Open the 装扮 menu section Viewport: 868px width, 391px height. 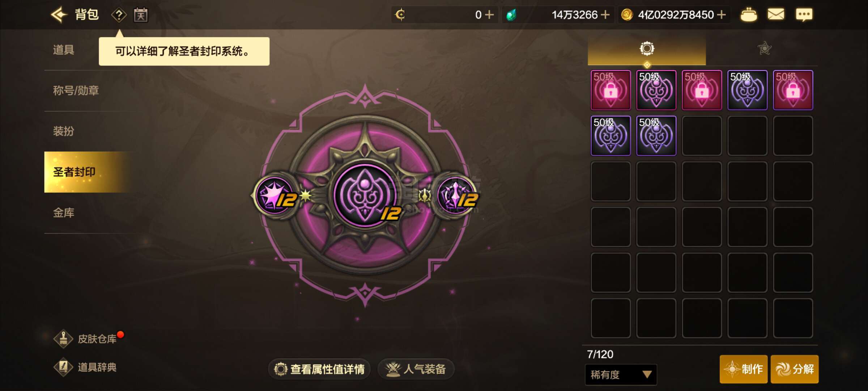coord(64,131)
